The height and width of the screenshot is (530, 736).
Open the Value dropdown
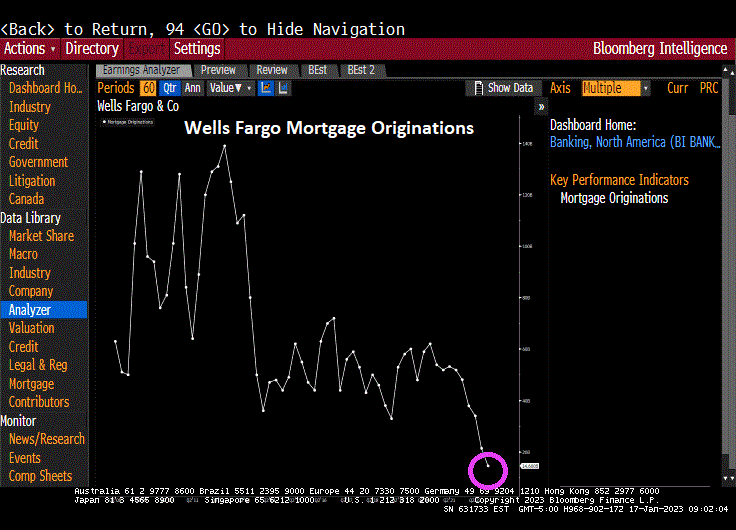click(230, 88)
